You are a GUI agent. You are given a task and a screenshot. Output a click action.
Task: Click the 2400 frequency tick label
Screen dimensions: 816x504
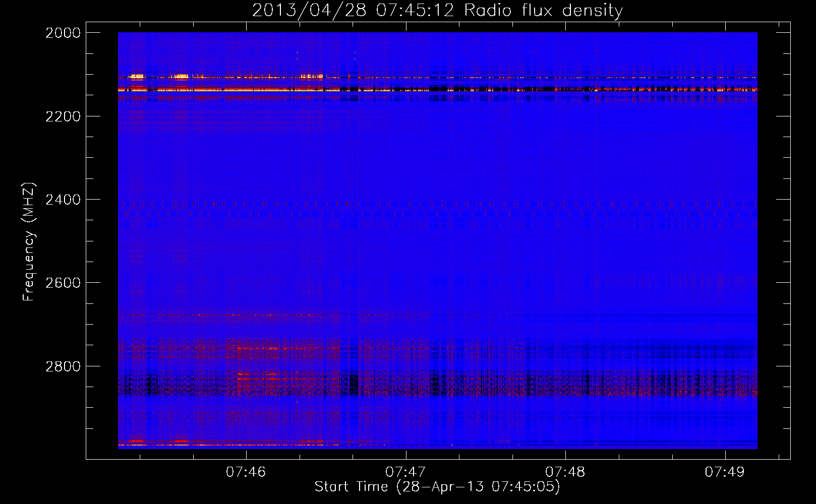(x=63, y=200)
